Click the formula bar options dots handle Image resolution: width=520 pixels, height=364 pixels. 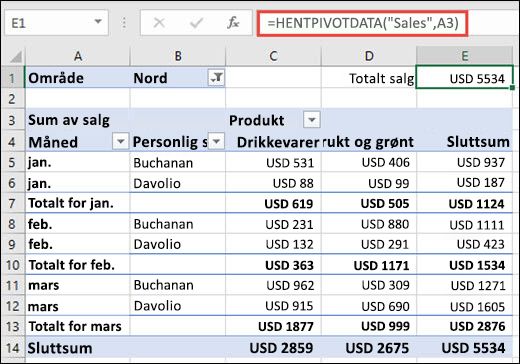(124, 23)
